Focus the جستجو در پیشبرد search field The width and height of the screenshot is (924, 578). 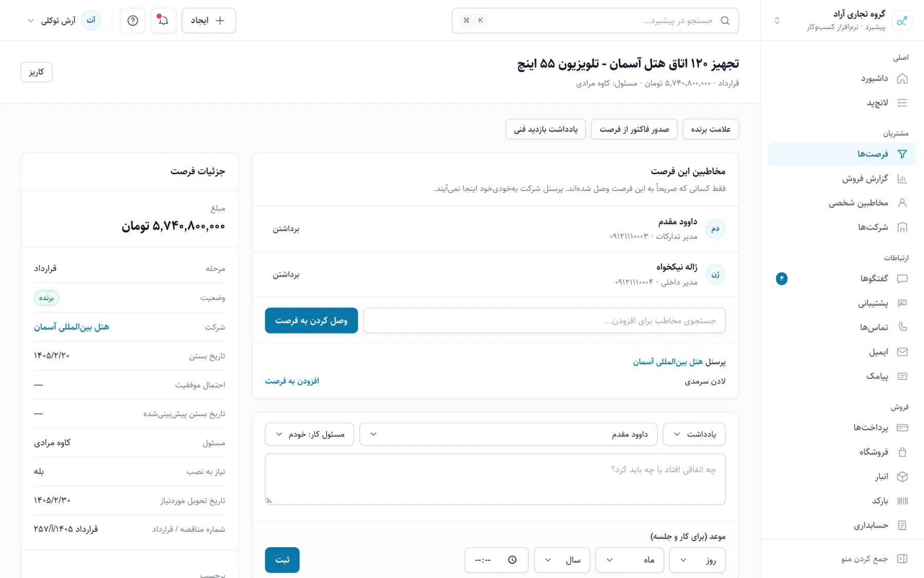595,21
